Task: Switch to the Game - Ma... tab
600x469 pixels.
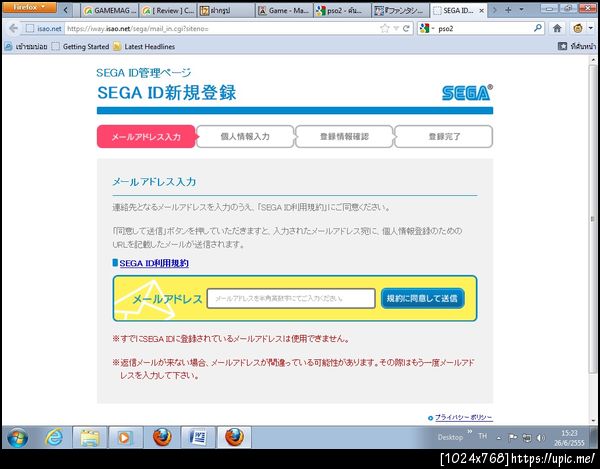Action: click(284, 11)
